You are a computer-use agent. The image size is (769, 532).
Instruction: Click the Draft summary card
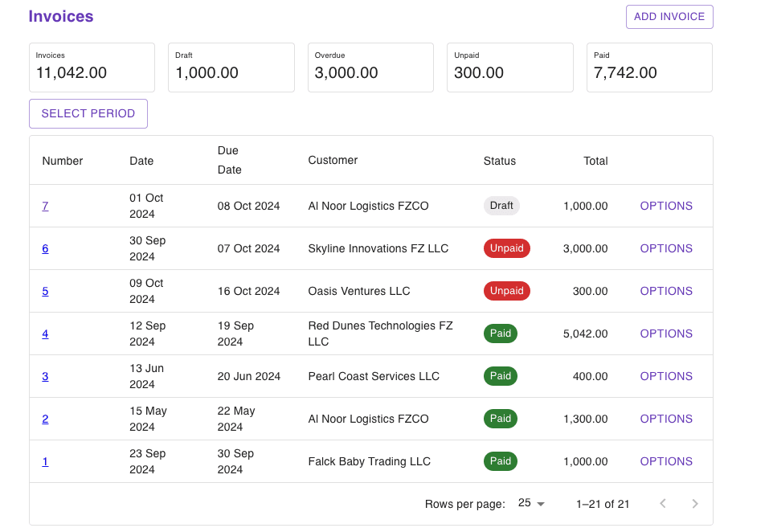tap(231, 68)
